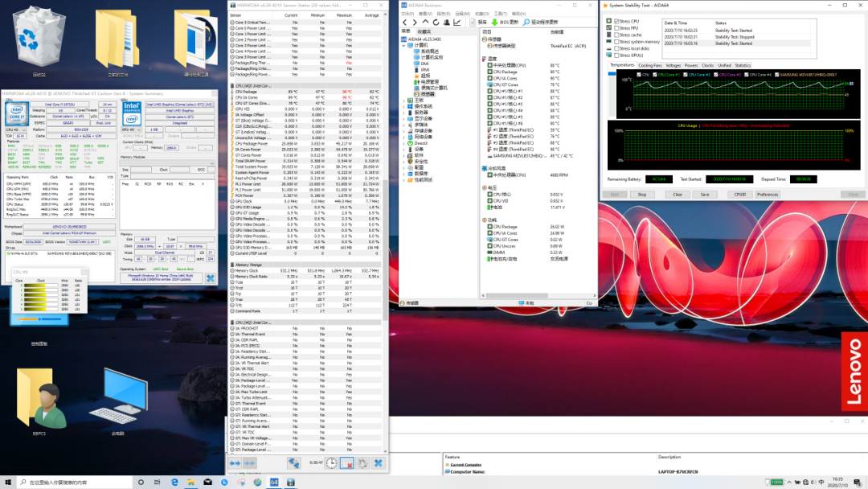Enable Stress system memory checkbox
This screenshot has width=868, height=489.
pos(616,42)
